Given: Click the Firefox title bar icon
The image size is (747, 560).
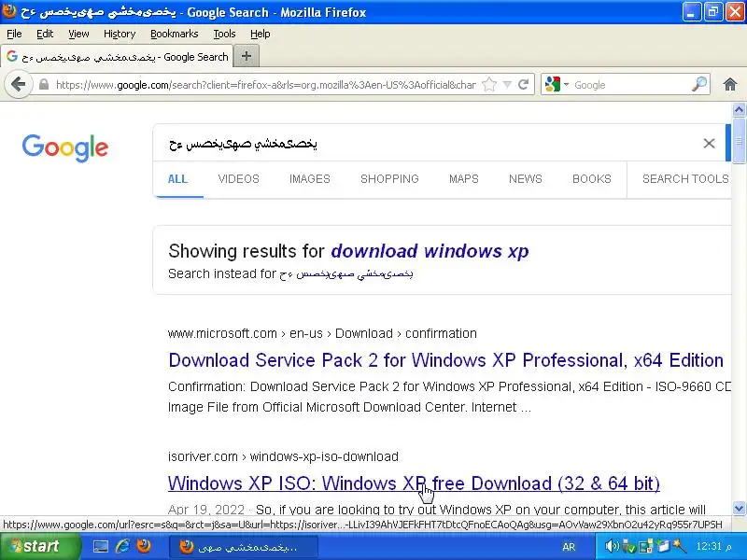Looking at the screenshot, I should coord(9,11).
